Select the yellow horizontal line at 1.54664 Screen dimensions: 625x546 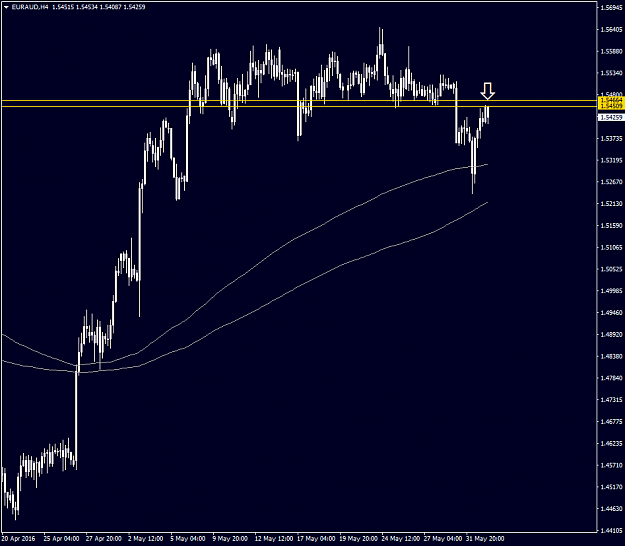tap(299, 100)
